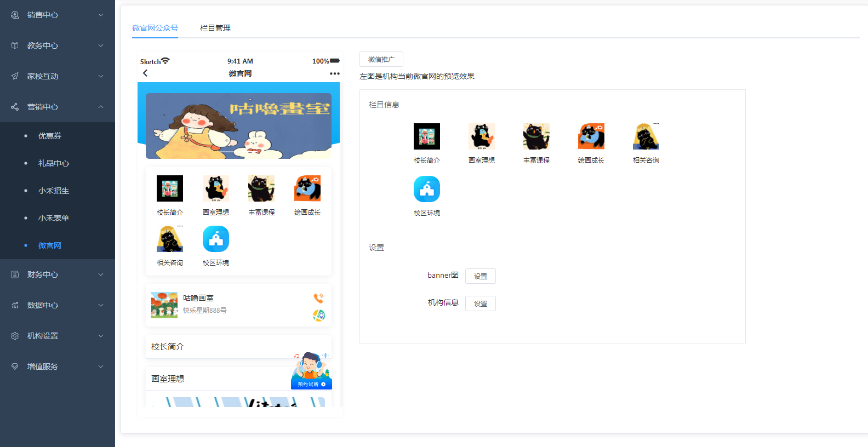Image resolution: width=868 pixels, height=447 pixels.
Task: Tap 校长简介 icon in phone preview
Action: point(170,188)
